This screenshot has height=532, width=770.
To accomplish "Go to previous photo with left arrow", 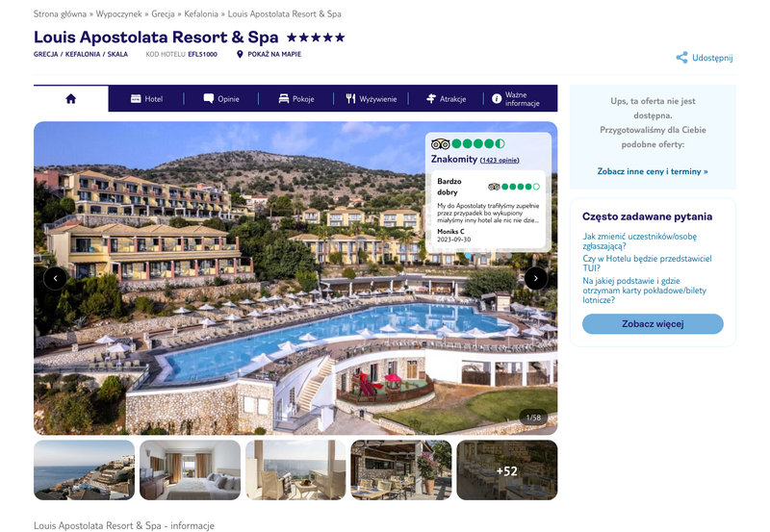I will coord(55,278).
